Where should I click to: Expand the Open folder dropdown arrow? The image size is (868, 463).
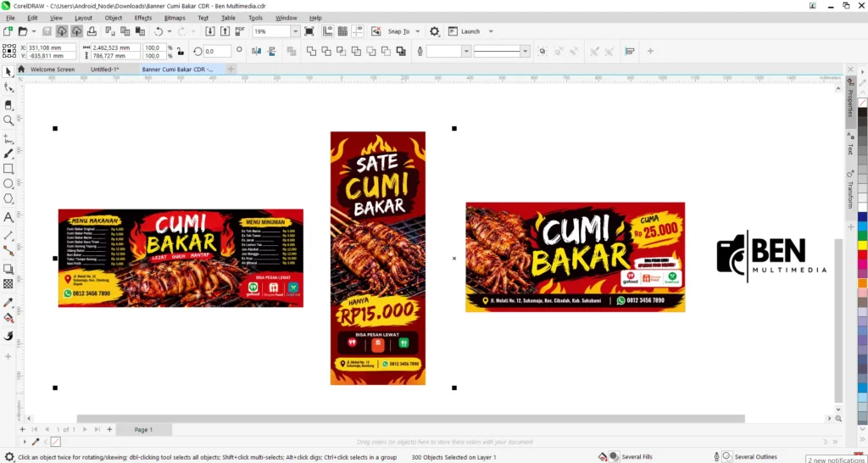[x=34, y=31]
